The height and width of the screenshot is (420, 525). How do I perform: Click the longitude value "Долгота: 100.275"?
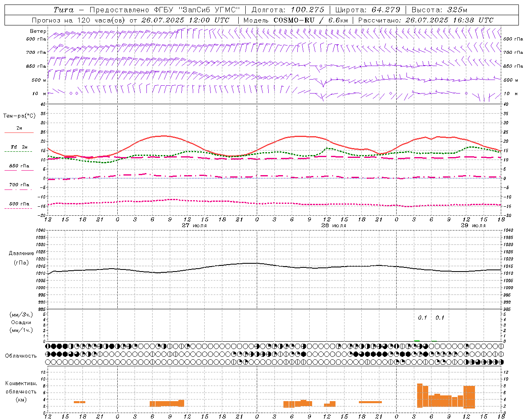[x=287, y=10]
